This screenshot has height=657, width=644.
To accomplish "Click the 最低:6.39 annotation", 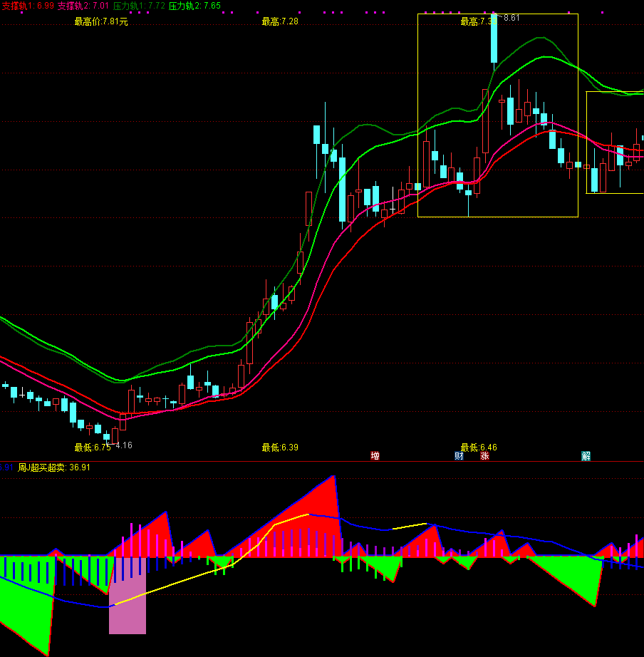I will pos(280,448).
